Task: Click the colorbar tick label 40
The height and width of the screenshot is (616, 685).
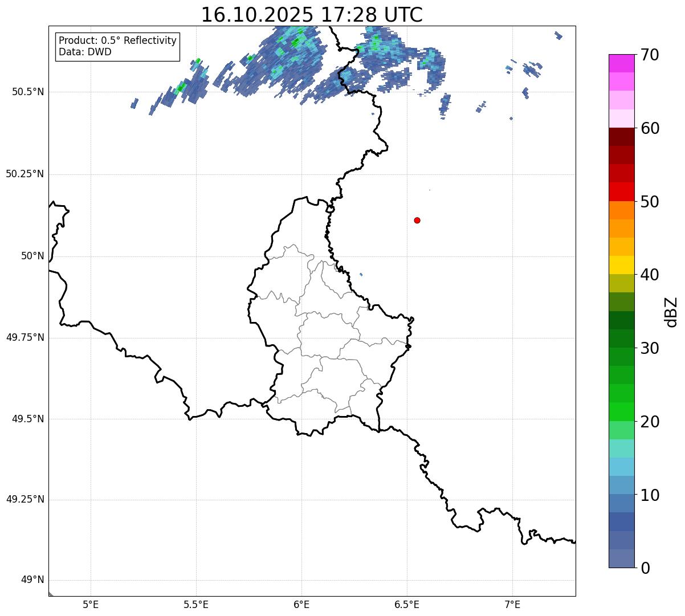Action: tap(649, 275)
